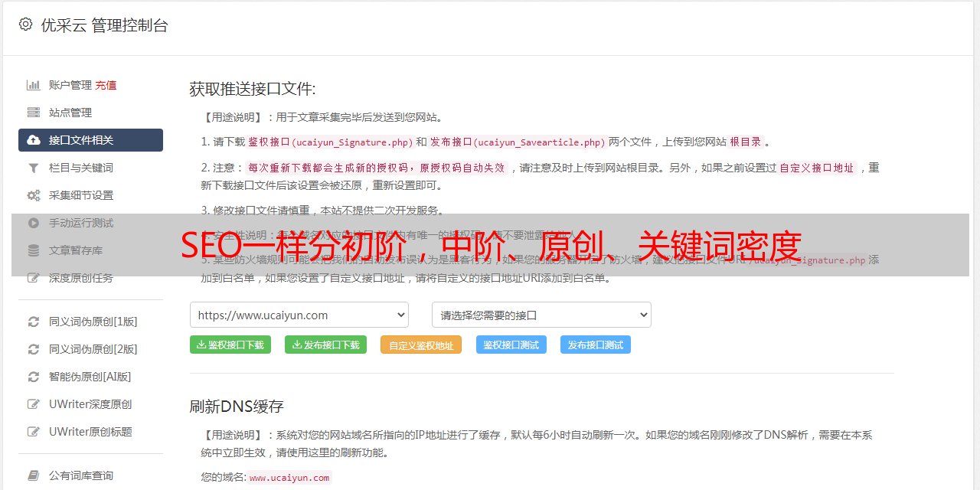
Task: Click the gears icon for 采集细节设置
Action: (34, 195)
